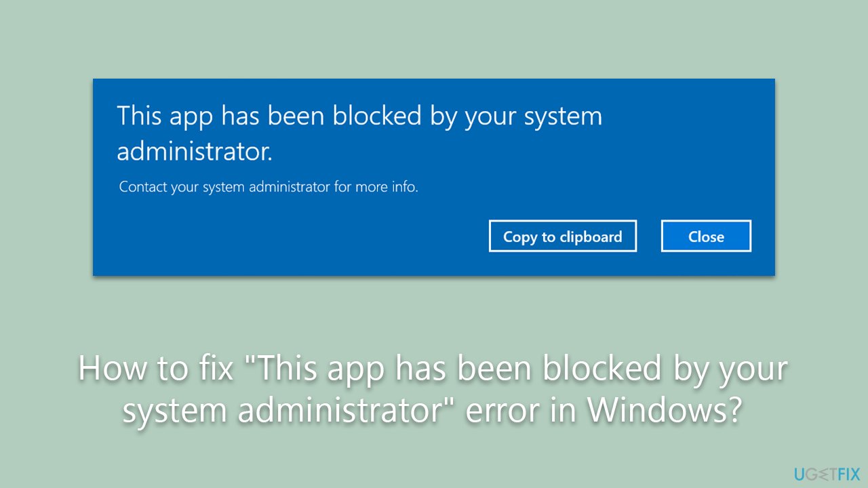This screenshot has height=488, width=868.
Task: Click the UGETFIX arrow symbol in the logo
Action: click(x=824, y=474)
